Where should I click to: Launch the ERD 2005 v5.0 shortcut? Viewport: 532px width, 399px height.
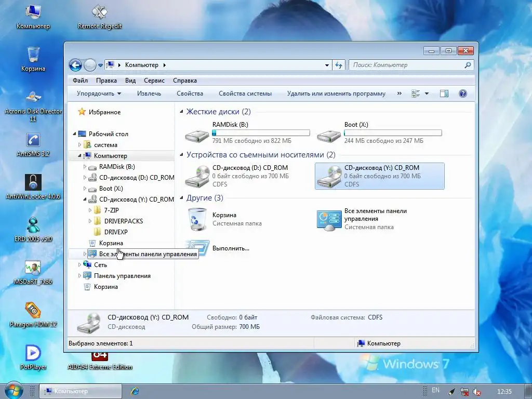[x=33, y=230]
